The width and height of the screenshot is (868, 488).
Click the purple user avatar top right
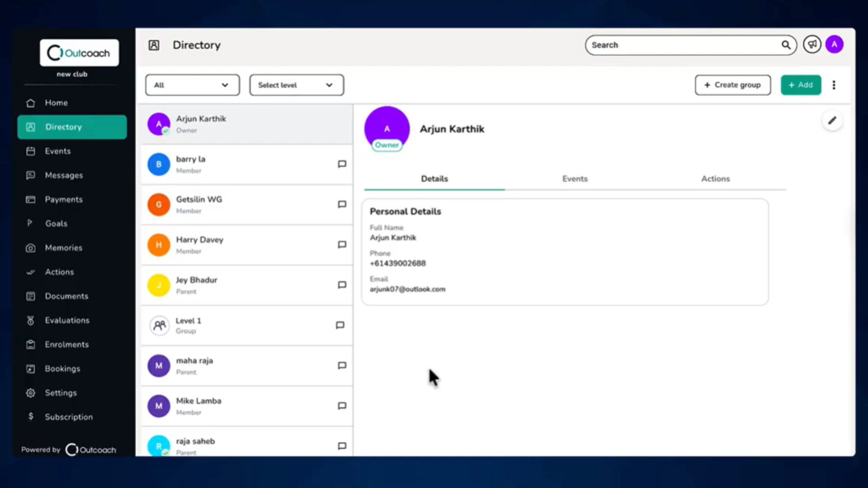pos(834,45)
